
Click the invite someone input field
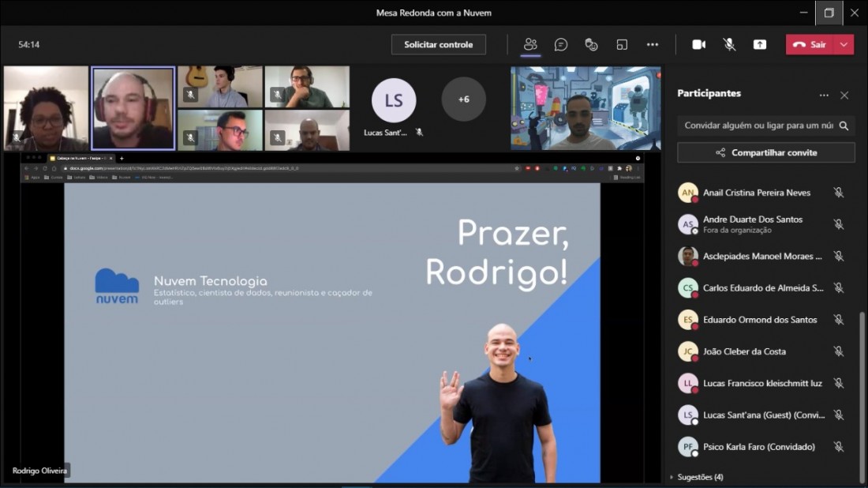coord(758,126)
